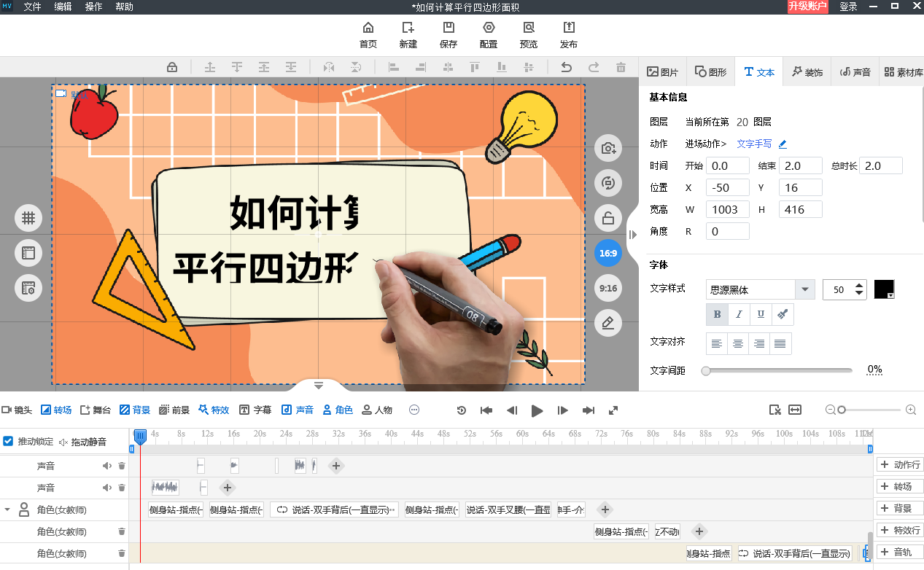The height and width of the screenshot is (570, 924).
Task: Click 文字手写 entrance action link
Action: pyautogui.click(x=754, y=144)
